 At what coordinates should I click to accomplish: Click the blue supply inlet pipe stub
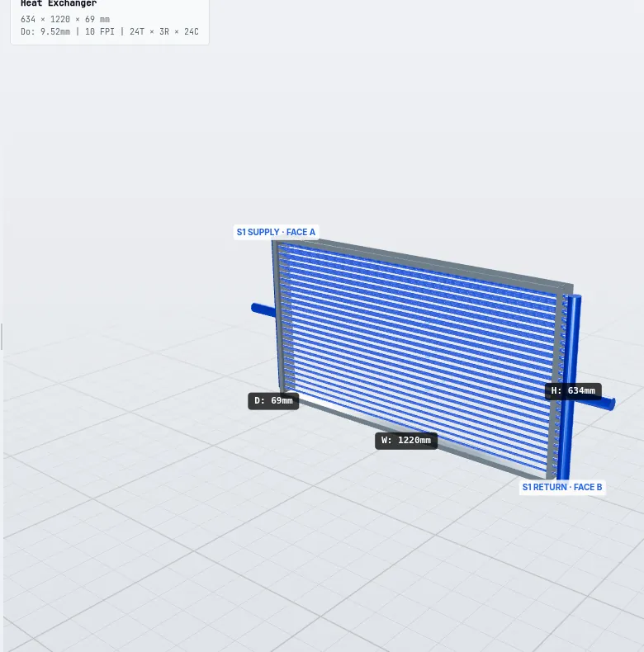[263, 309]
